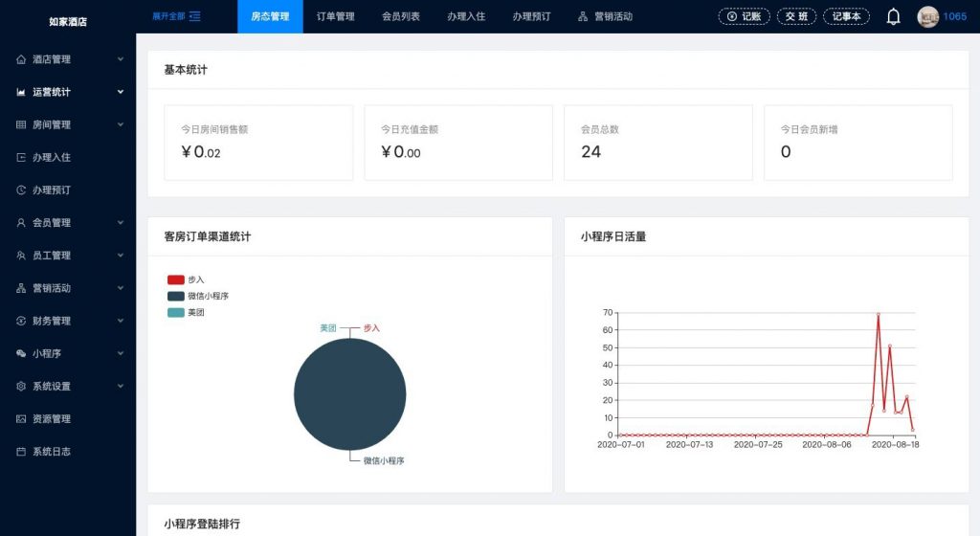
Task: Click the 办理预订 clock icon in sidebar
Action: click(x=21, y=190)
